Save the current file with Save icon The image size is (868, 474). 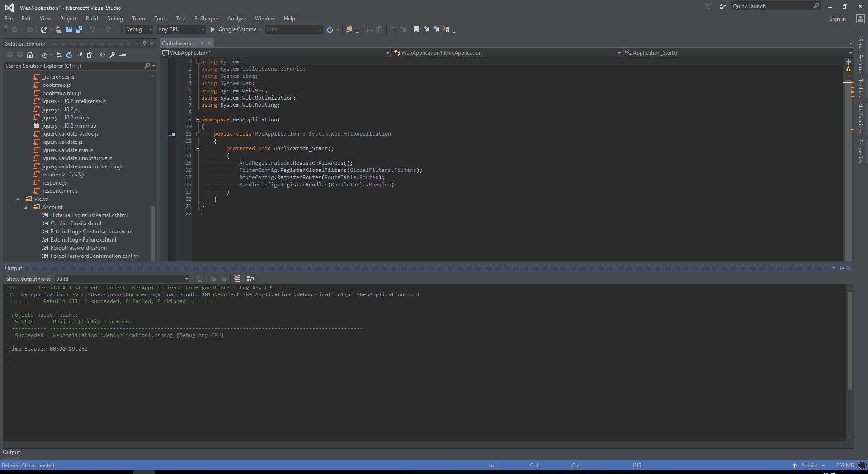coord(69,29)
